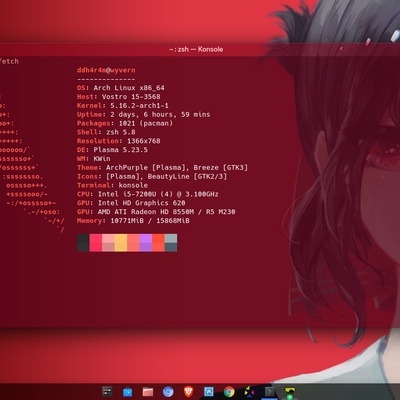Open the System Settings icon in the taskbar
The image size is (400, 400).
point(107,391)
